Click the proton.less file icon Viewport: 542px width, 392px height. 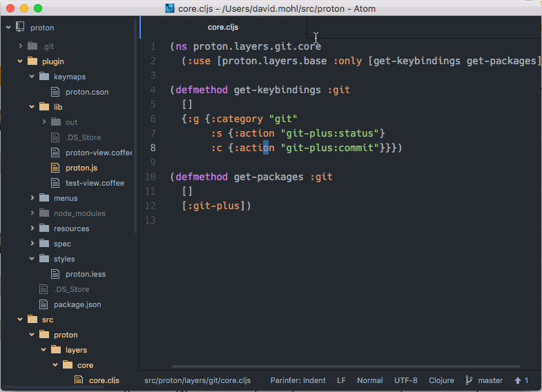(x=55, y=274)
